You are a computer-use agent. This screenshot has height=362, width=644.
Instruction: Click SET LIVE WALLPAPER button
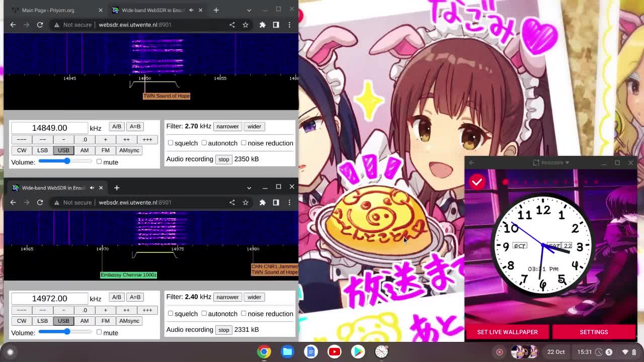[x=507, y=332]
